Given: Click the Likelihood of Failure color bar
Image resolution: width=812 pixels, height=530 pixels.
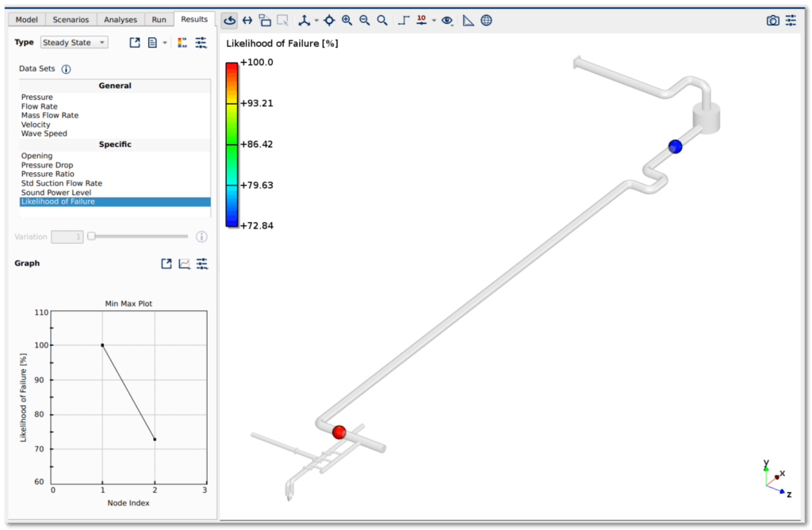Looking at the screenshot, I should point(232,144).
